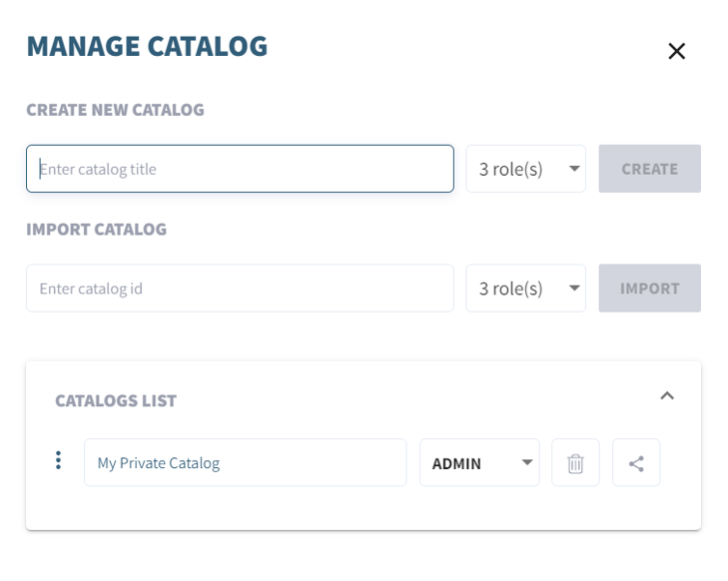Click the caret arrow in the import roles selector
This screenshot has width=728, height=581.
click(574, 289)
